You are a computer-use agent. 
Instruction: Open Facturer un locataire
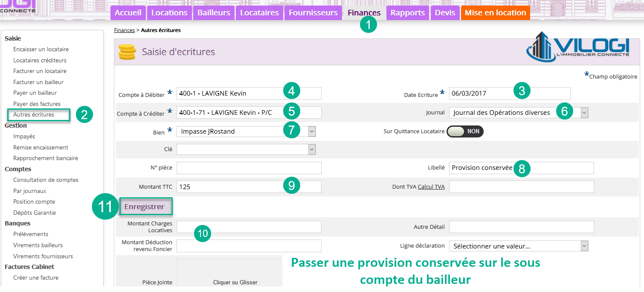click(40, 71)
